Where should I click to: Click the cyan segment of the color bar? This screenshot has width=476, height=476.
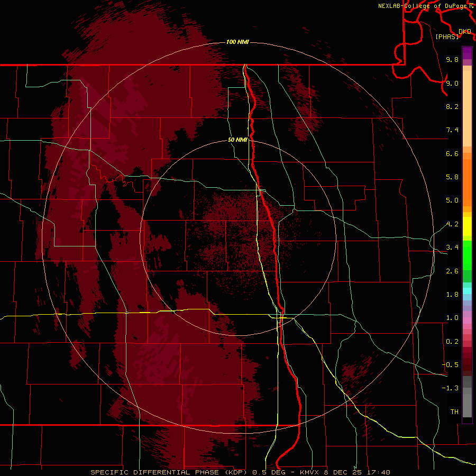click(467, 291)
